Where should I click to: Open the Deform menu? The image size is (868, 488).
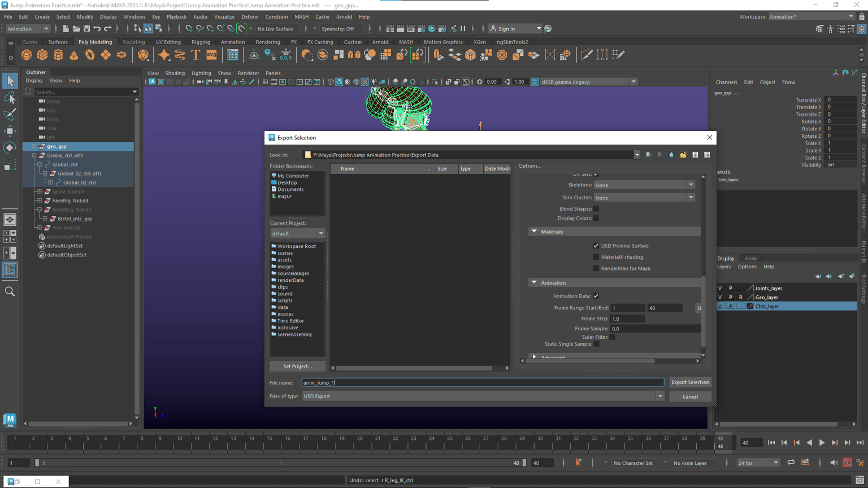tap(250, 17)
